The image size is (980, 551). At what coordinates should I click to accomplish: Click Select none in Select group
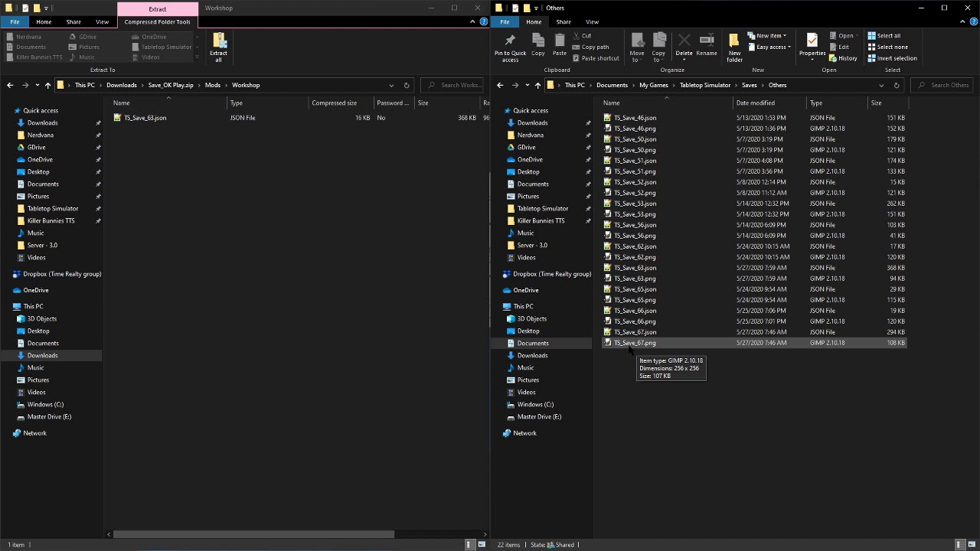click(887, 47)
